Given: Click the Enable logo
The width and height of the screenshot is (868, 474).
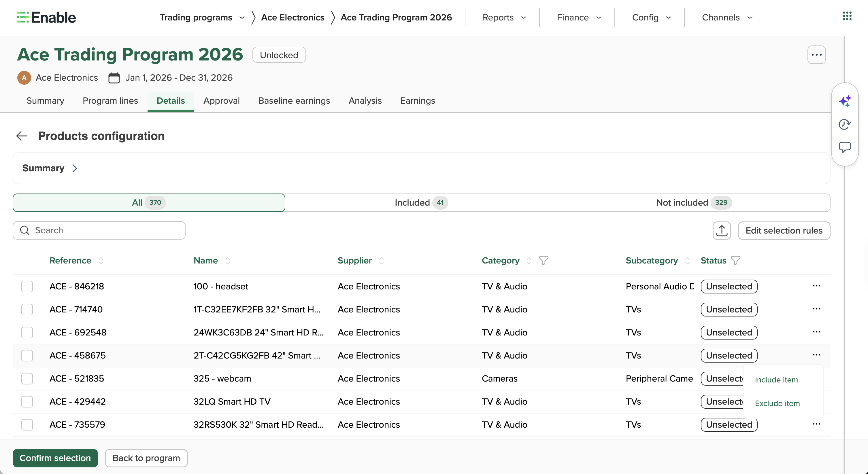Looking at the screenshot, I should (46, 18).
